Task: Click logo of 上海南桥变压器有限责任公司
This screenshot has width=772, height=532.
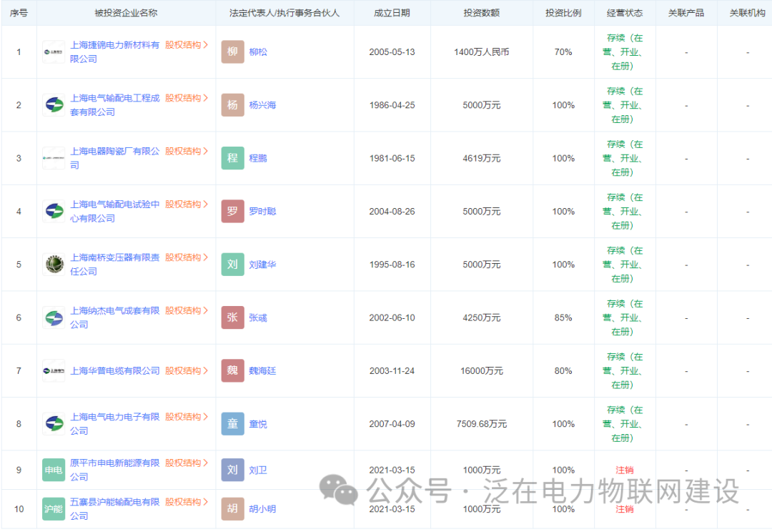Action: (x=54, y=265)
